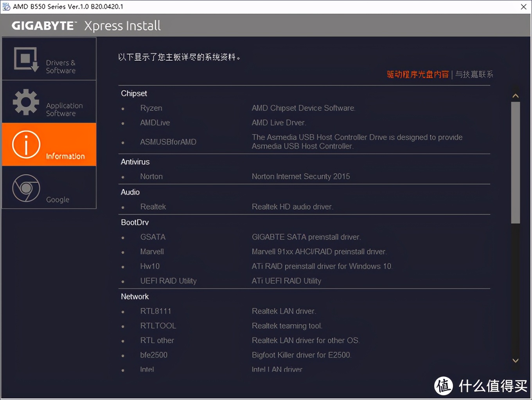This screenshot has height=400, width=532.
Task: Click the scroll down arrow
Action: tap(516, 360)
